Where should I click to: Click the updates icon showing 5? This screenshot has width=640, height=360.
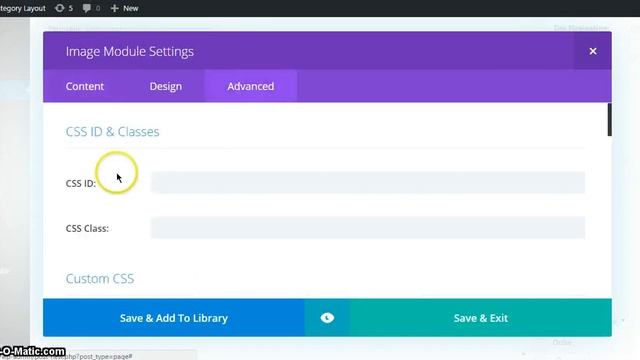coord(60,8)
